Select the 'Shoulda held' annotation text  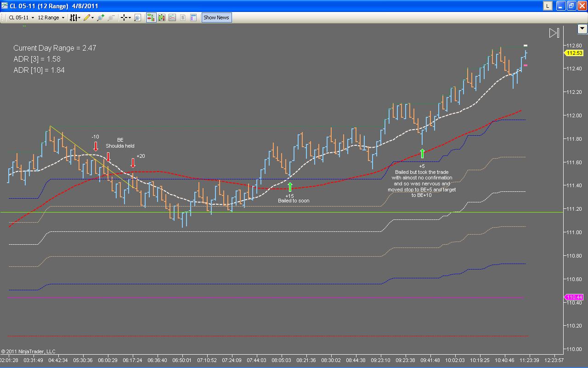click(x=120, y=146)
